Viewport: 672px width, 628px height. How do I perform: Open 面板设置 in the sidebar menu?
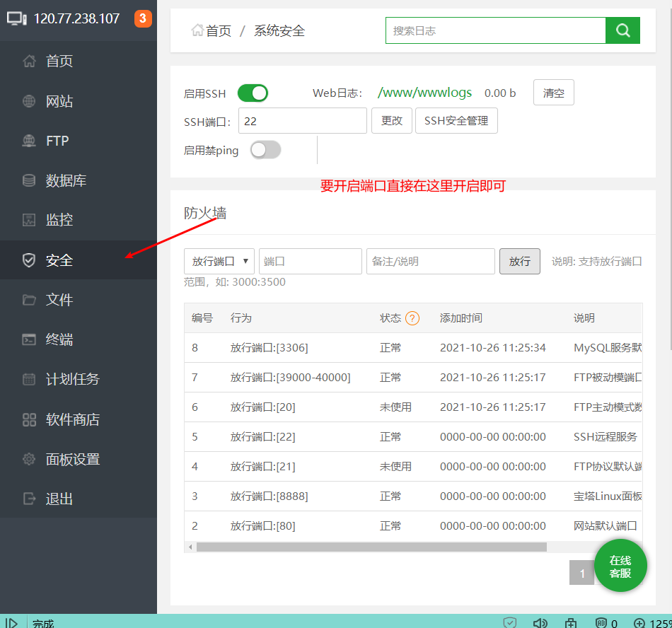click(72, 459)
